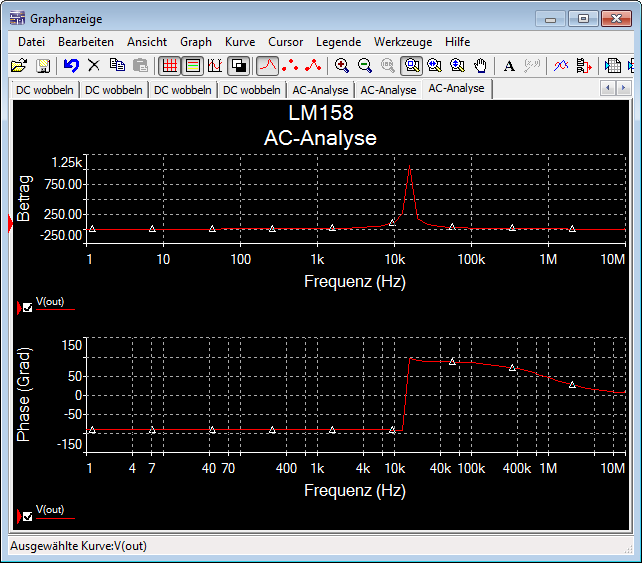Uncheck V(out) in the Betrag graph legend
642x563 pixels.
click(x=27, y=308)
